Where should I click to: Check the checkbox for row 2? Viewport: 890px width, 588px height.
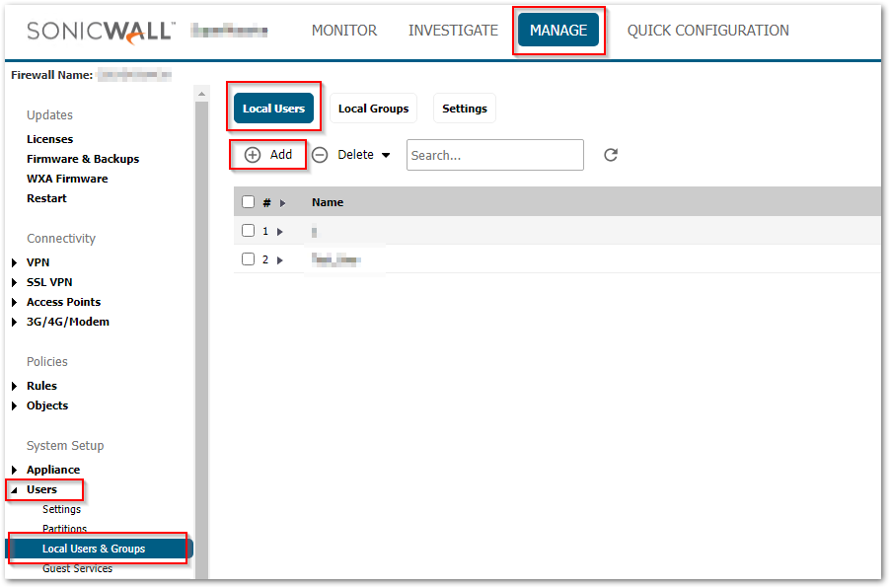coord(249,259)
